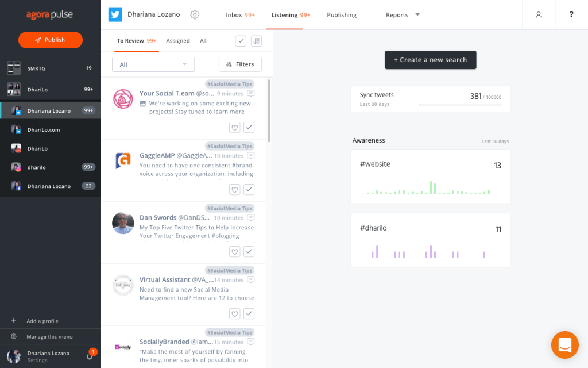Check the review-all checkmark box

point(241,41)
